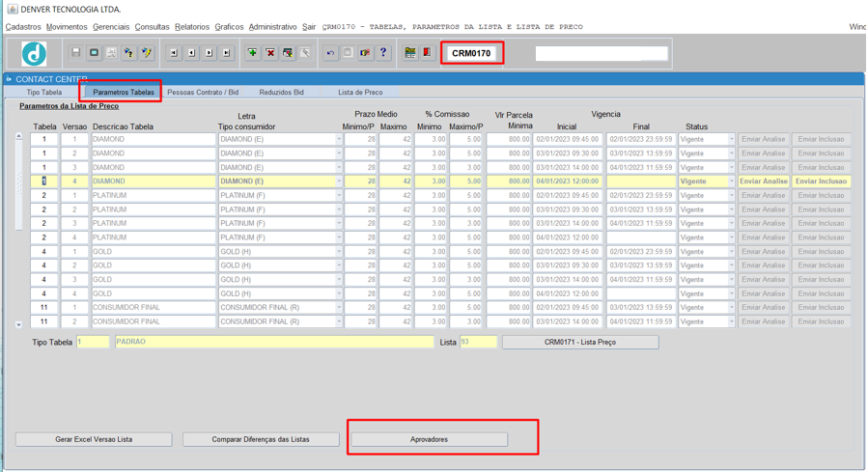Click Enviar Analise on highlighted DIAMOND row
Image resolution: width=868 pixels, height=472 pixels.
(764, 181)
